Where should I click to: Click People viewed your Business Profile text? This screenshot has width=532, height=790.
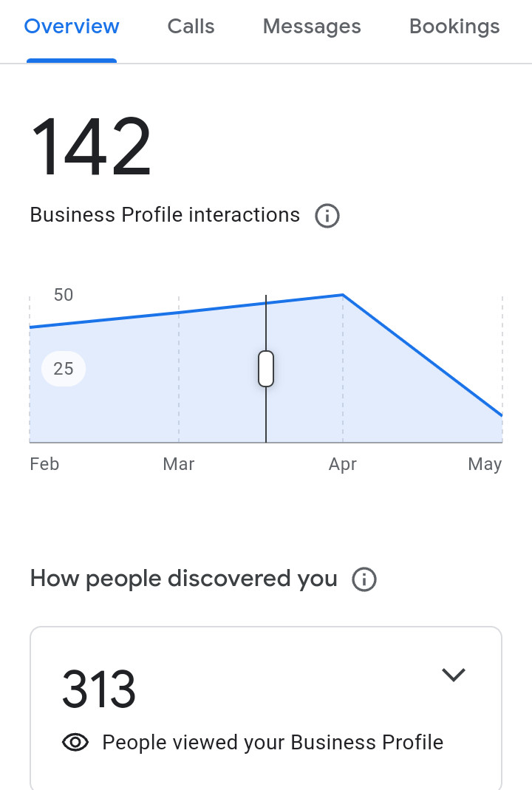[x=273, y=743]
